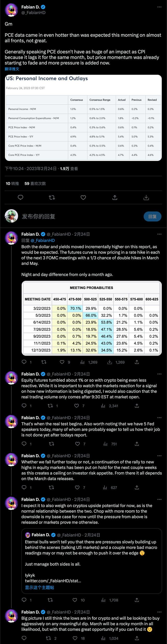Download the main tweet using download icon
The width and height of the screenshot is (167, 644).
point(146,197)
